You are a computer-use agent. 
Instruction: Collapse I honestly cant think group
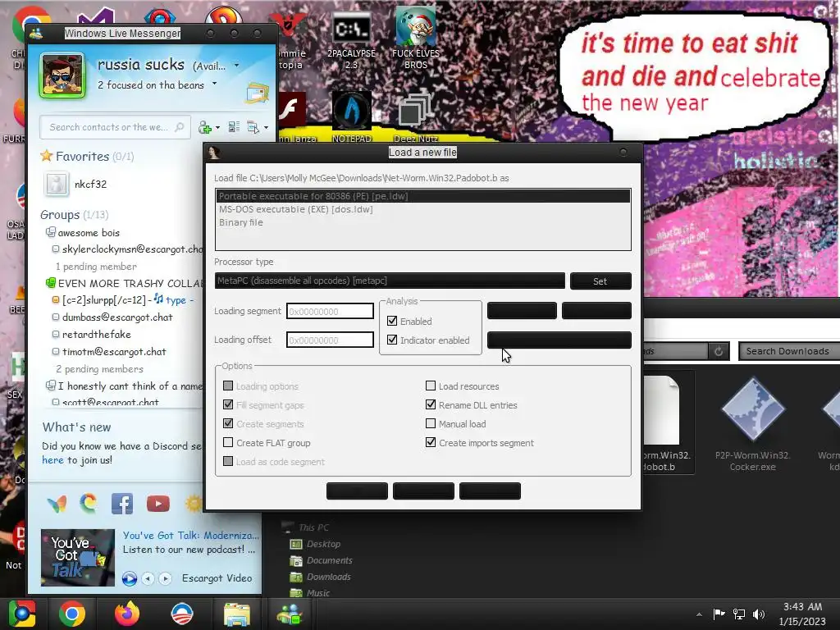(x=50, y=386)
